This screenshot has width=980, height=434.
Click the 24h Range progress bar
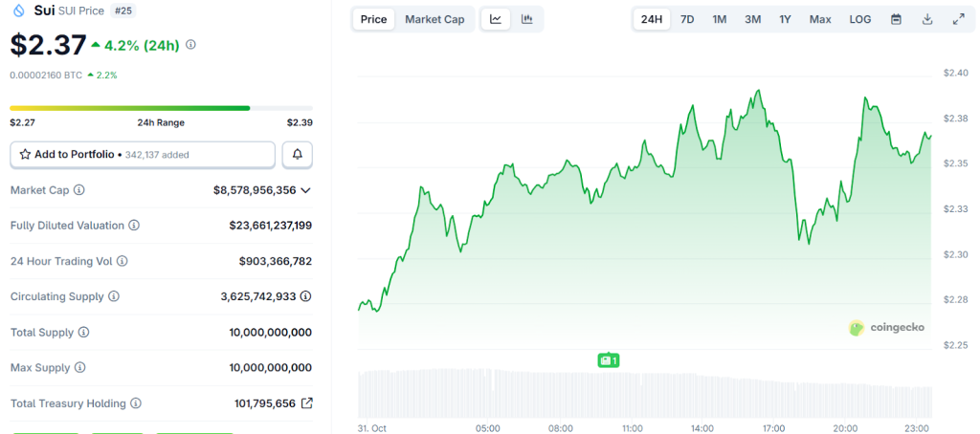pos(161,108)
